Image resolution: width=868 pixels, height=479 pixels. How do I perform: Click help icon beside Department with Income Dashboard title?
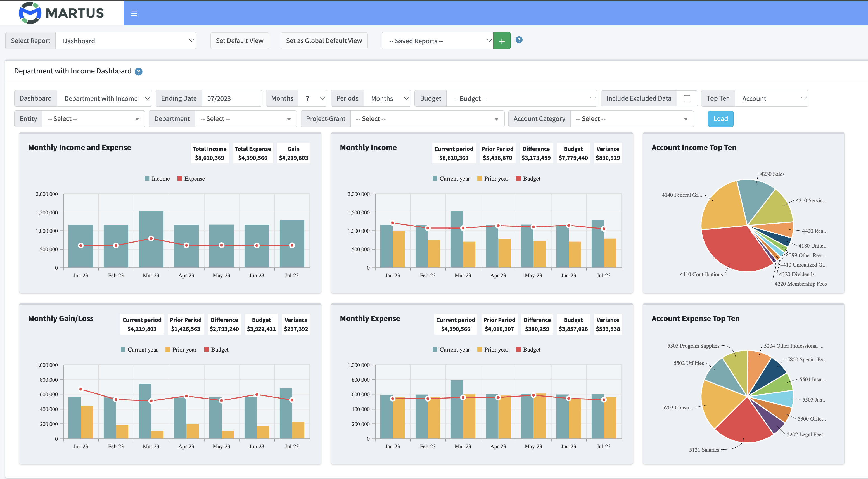(139, 72)
